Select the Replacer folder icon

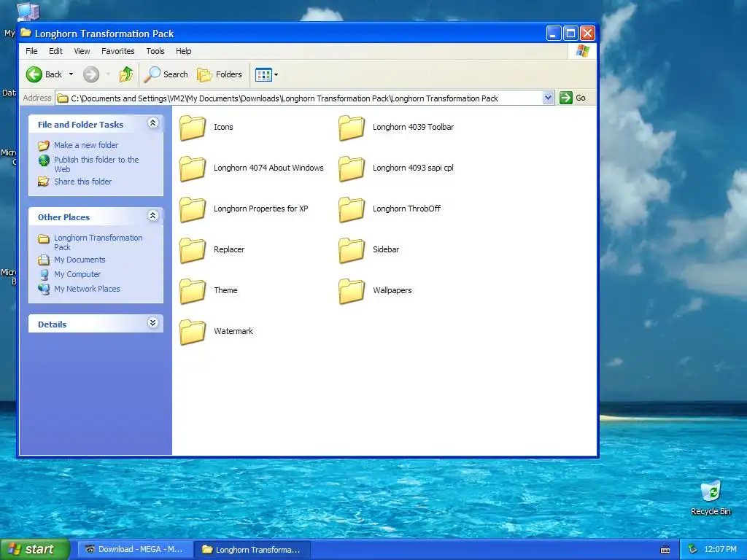[193, 251]
